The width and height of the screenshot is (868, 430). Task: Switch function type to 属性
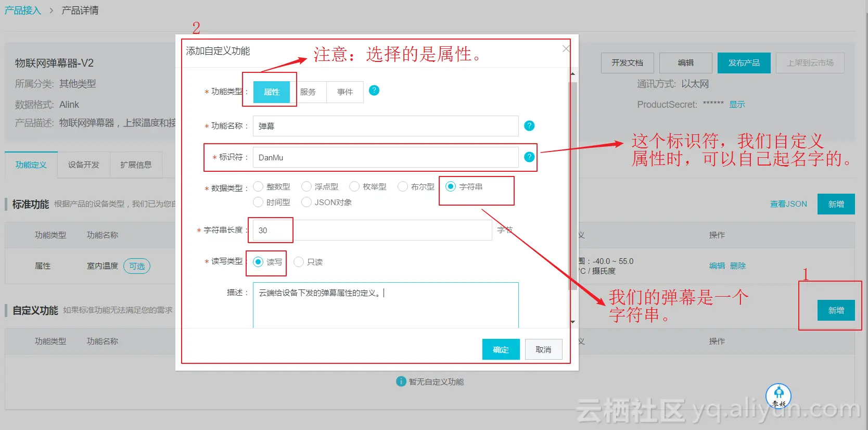272,92
